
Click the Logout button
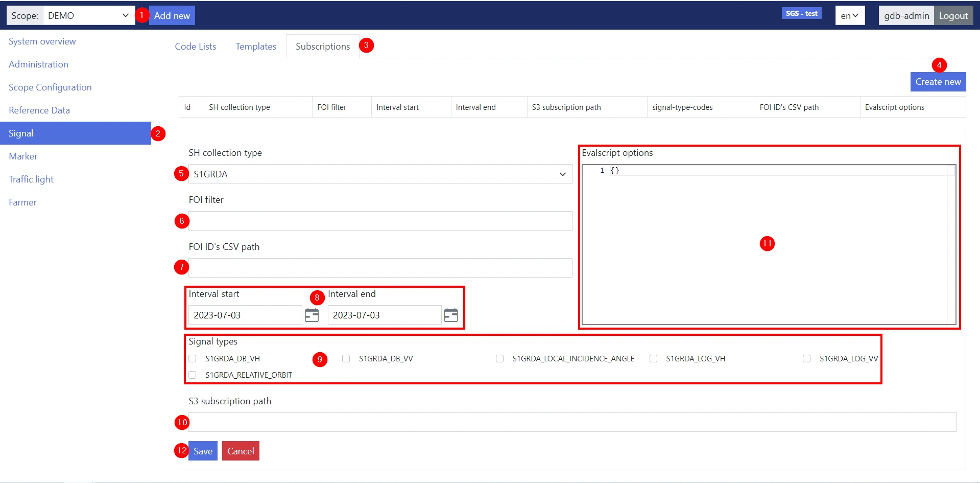click(x=953, y=16)
